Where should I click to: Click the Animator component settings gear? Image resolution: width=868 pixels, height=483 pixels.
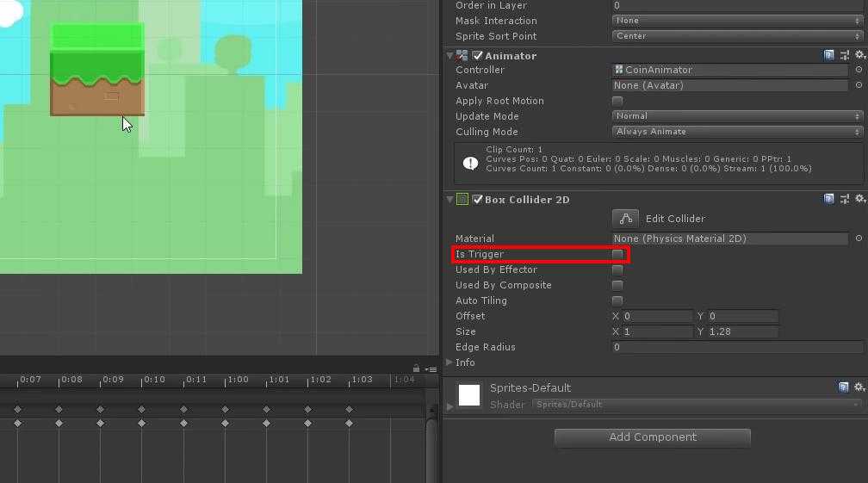(859, 55)
